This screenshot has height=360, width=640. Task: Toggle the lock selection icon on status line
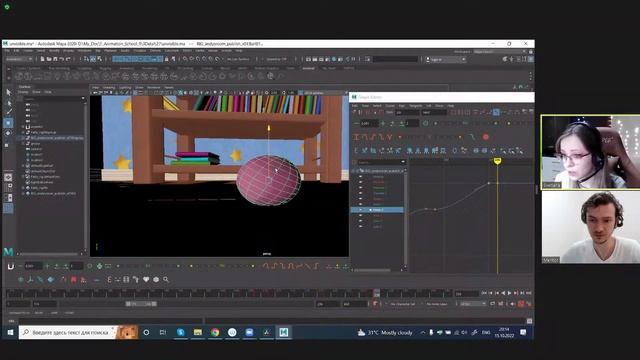pyautogui.click(x=166, y=59)
